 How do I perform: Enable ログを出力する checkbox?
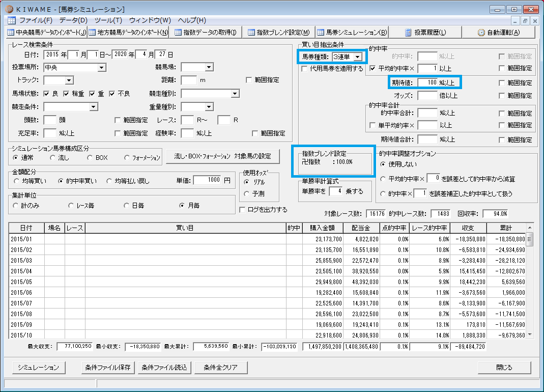point(242,210)
